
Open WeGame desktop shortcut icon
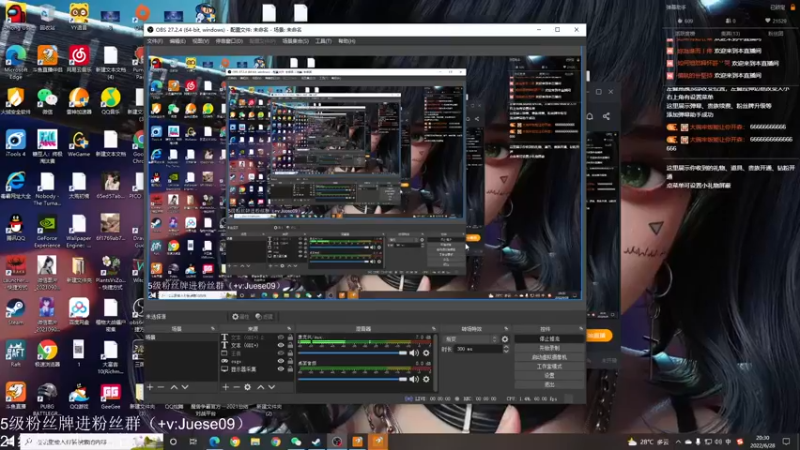click(x=79, y=144)
